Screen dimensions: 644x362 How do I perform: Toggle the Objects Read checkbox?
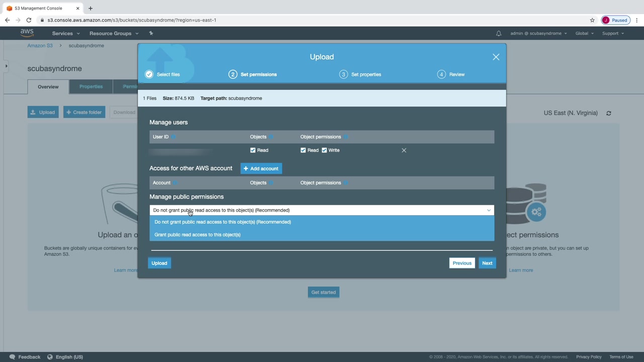(x=253, y=150)
